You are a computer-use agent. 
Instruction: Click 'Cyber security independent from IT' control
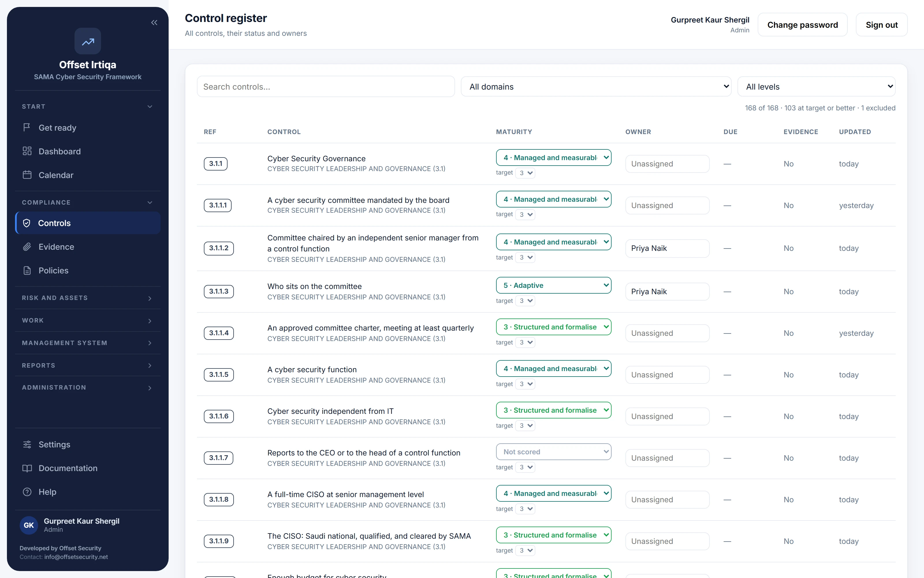pos(330,411)
